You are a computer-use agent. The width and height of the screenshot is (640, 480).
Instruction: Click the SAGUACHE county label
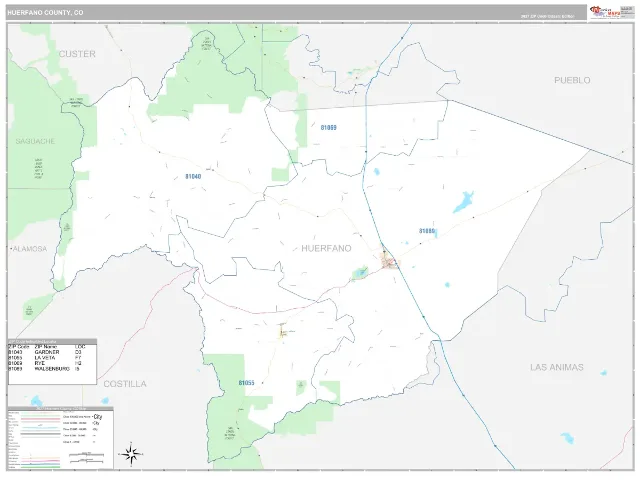(35, 141)
